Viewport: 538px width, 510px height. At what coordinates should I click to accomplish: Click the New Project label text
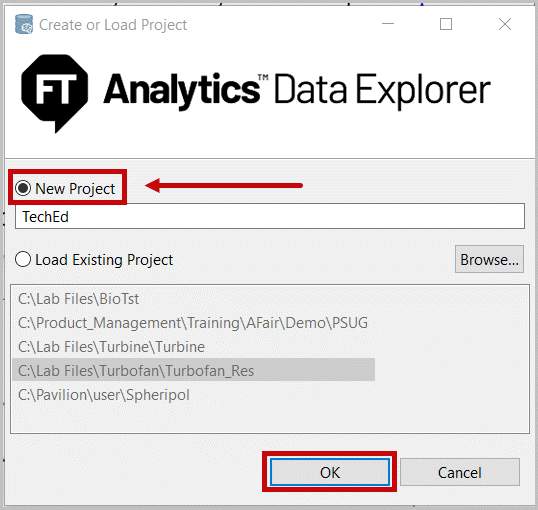(x=75, y=188)
